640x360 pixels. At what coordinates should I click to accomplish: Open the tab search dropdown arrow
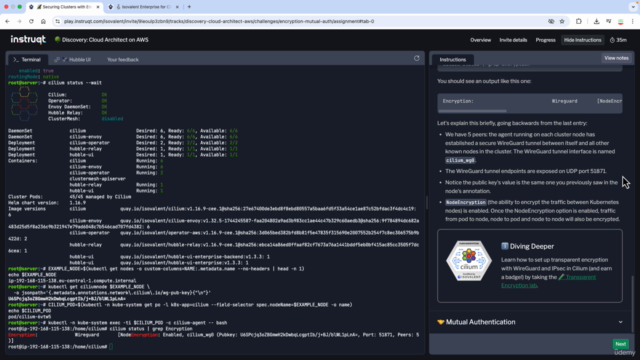tap(633, 7)
